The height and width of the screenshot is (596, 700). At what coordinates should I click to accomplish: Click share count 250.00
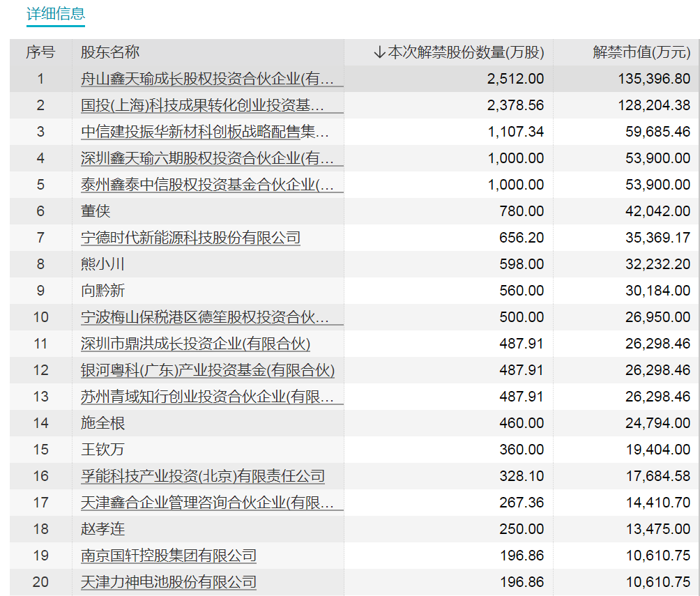pyautogui.click(x=522, y=529)
